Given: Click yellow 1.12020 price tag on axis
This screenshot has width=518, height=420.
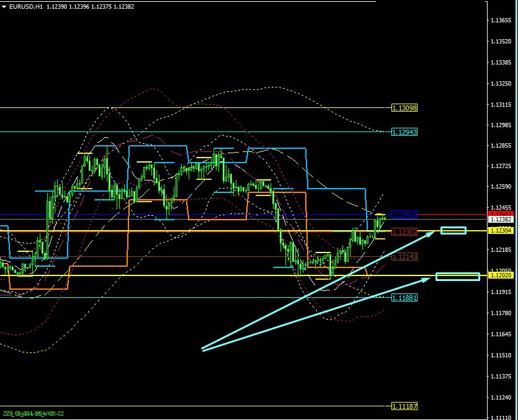Looking at the screenshot, I should 500,275.
